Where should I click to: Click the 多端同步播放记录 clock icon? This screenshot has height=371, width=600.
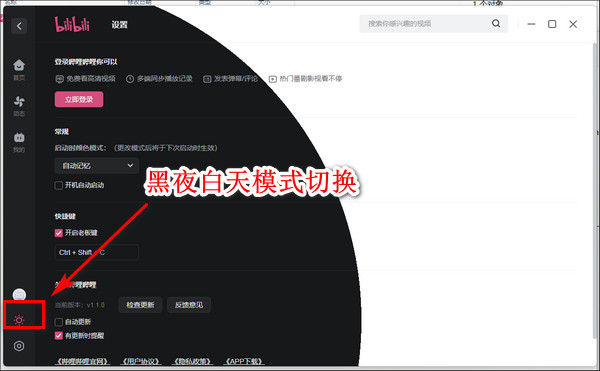[x=130, y=79]
